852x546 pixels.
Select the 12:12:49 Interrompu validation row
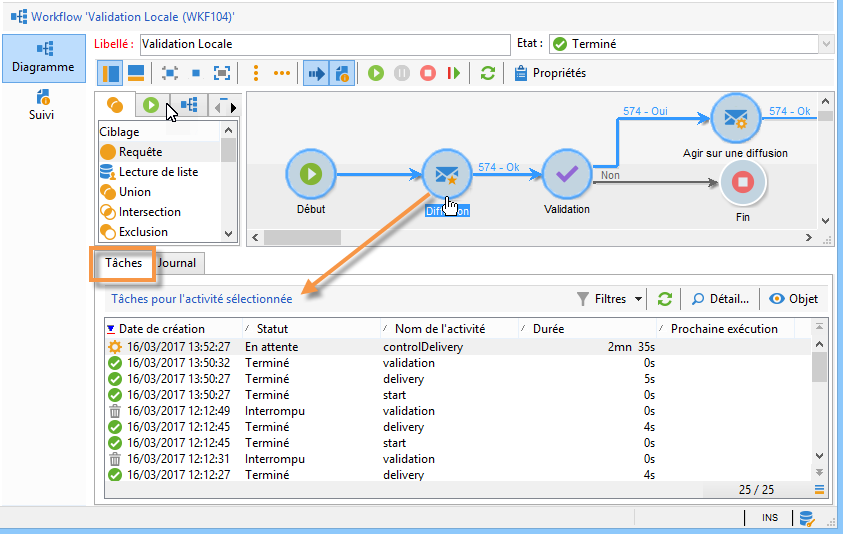pyautogui.click(x=458, y=411)
